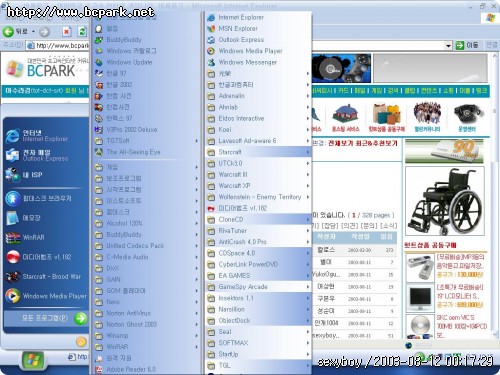
Task: Expand the TGTSoft folder submenu
Action: tap(147, 141)
